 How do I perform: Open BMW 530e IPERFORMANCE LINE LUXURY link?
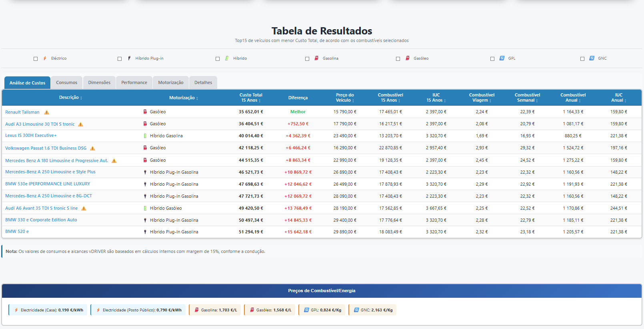pos(48,184)
